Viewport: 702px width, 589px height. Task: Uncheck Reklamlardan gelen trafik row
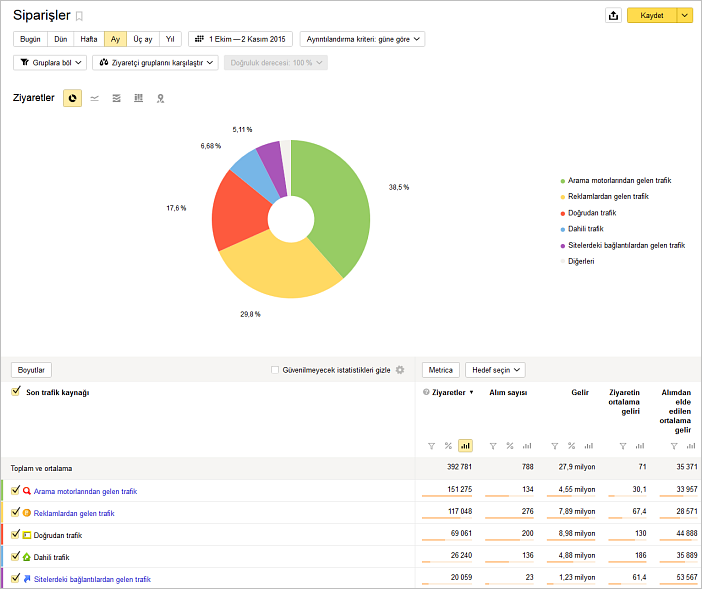(16, 512)
